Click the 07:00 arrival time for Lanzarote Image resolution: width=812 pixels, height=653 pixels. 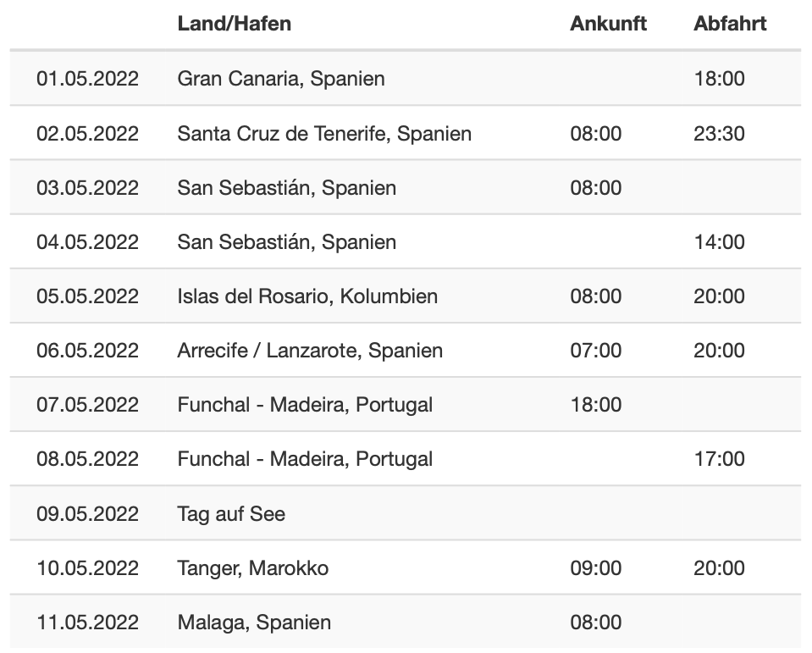[596, 351]
